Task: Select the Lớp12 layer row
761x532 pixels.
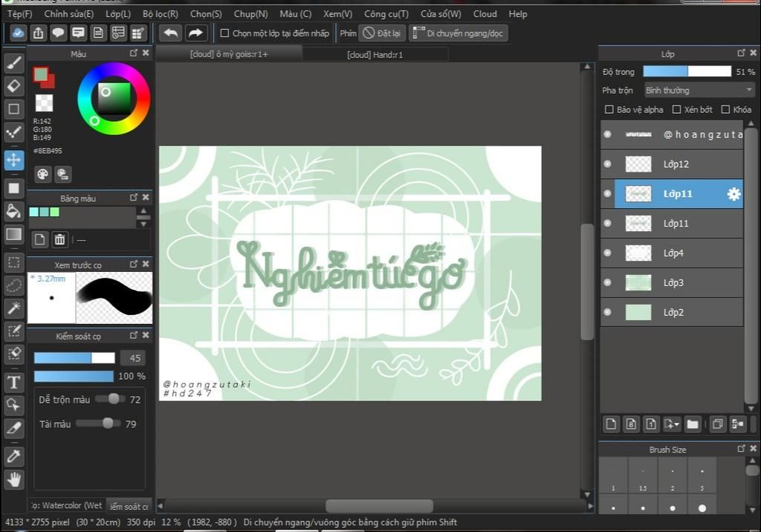Action: (672, 164)
